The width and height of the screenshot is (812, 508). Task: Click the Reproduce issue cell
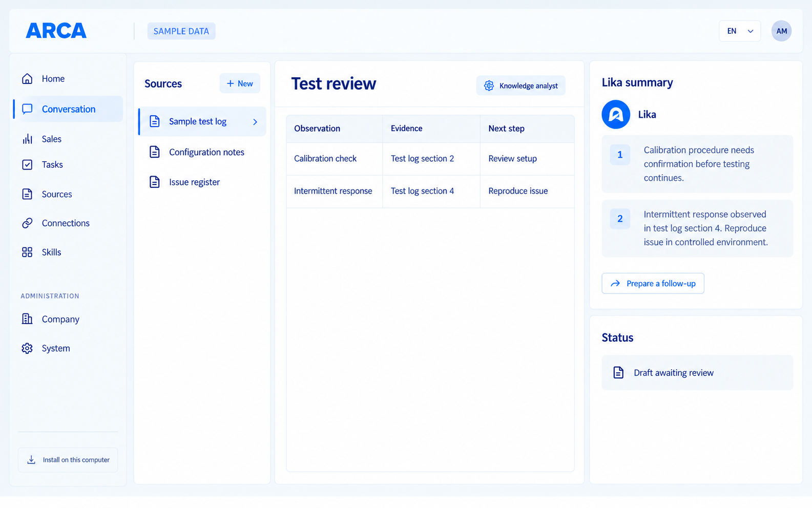(527, 191)
